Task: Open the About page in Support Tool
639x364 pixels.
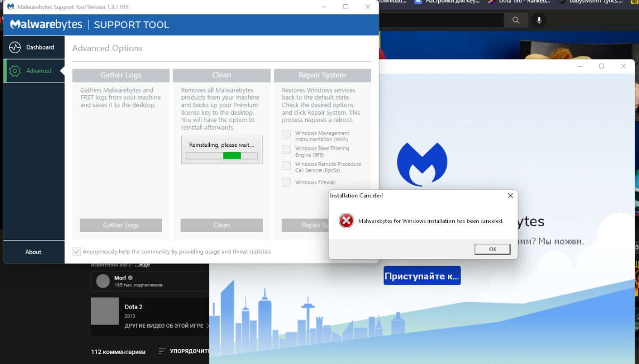Action: point(34,252)
